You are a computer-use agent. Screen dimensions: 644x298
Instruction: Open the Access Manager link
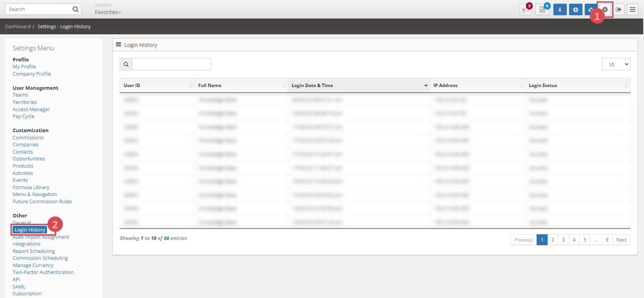point(31,109)
